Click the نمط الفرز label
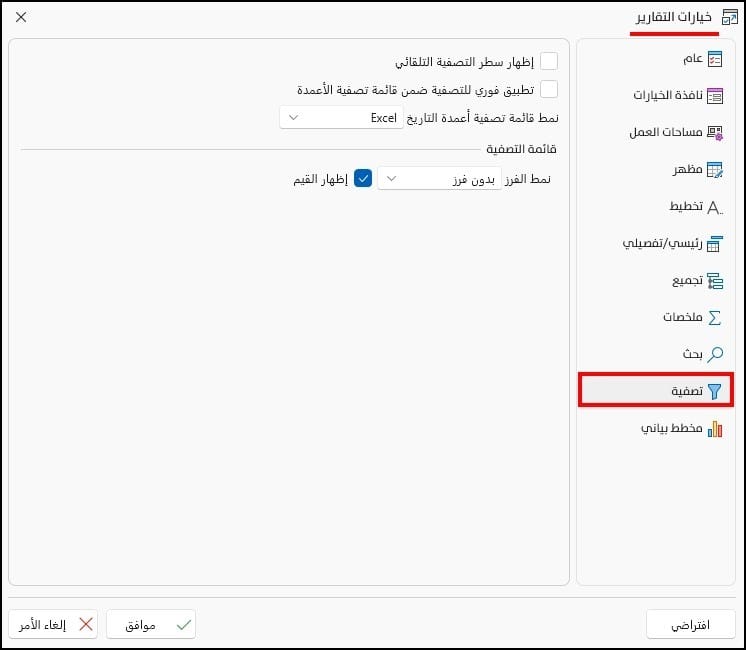Screen dimensions: 746x650 pos(528,179)
